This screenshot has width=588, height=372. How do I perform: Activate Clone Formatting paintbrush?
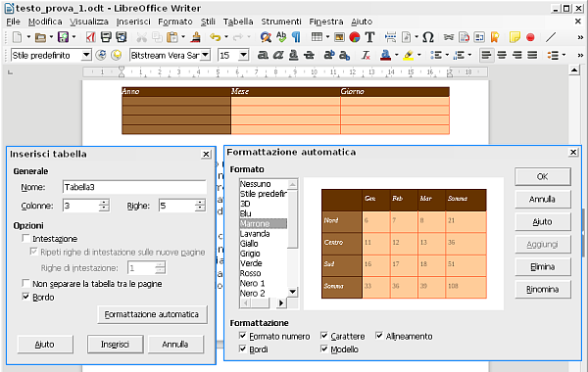(x=195, y=37)
